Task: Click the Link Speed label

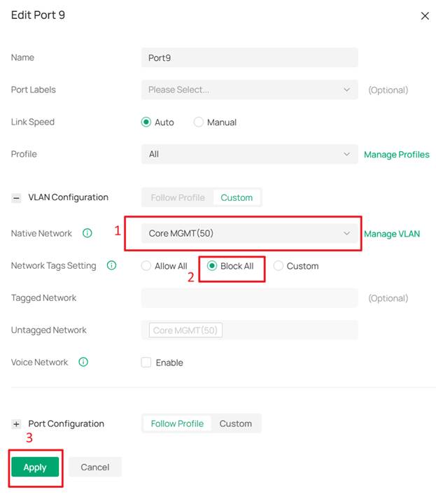Action: [33, 122]
